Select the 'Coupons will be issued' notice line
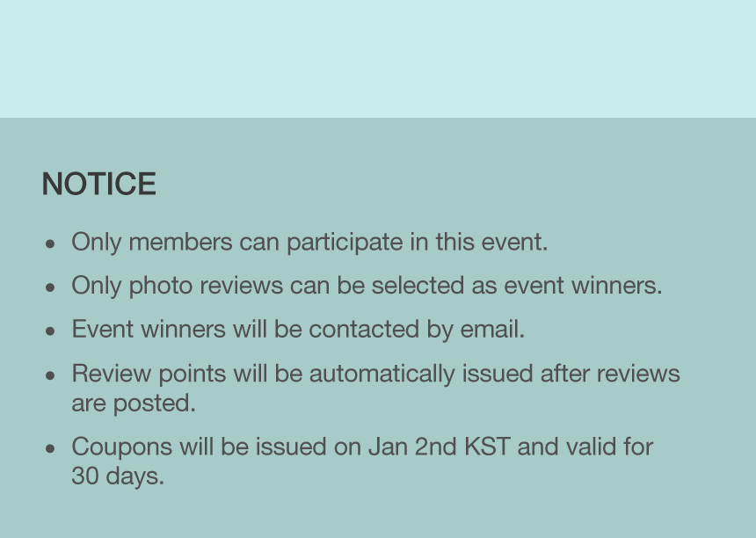Viewport: 756px width, 538px height. [362, 447]
